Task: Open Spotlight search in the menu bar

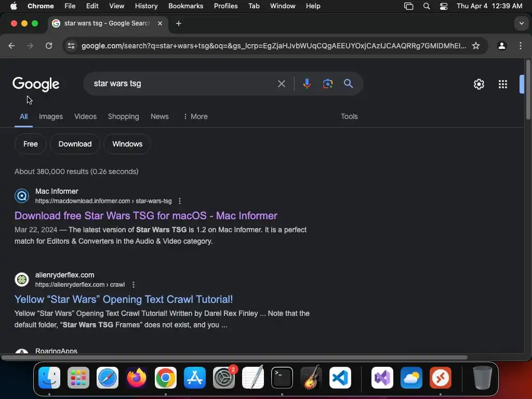Action: (x=427, y=6)
